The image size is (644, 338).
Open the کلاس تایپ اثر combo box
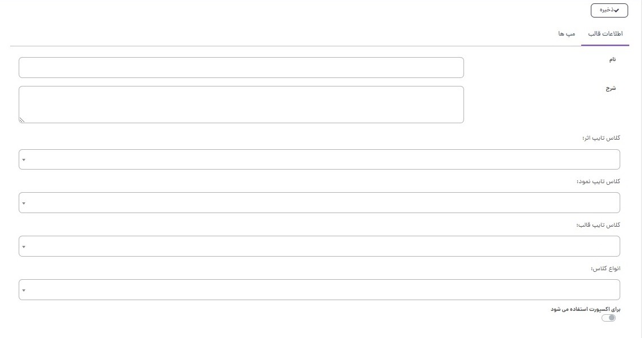(319, 159)
